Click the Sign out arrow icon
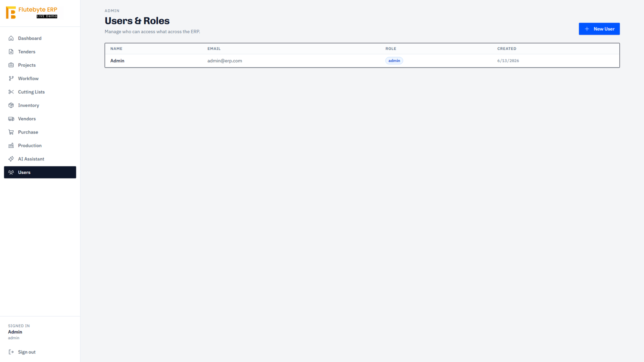Viewport: 644px width, 362px height. (x=11, y=352)
